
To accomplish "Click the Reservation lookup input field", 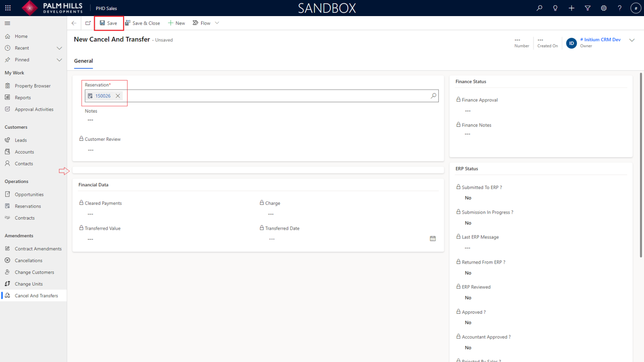I will click(x=261, y=96).
